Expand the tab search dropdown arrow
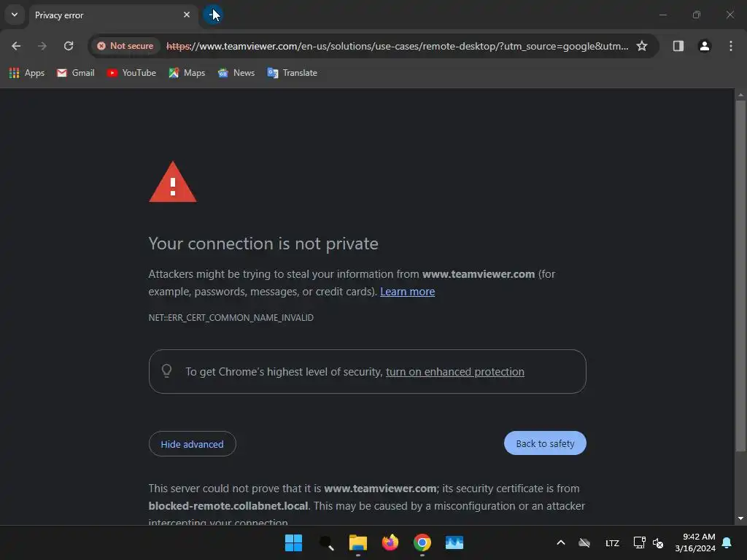Viewport: 747px width, 560px height. [x=15, y=15]
